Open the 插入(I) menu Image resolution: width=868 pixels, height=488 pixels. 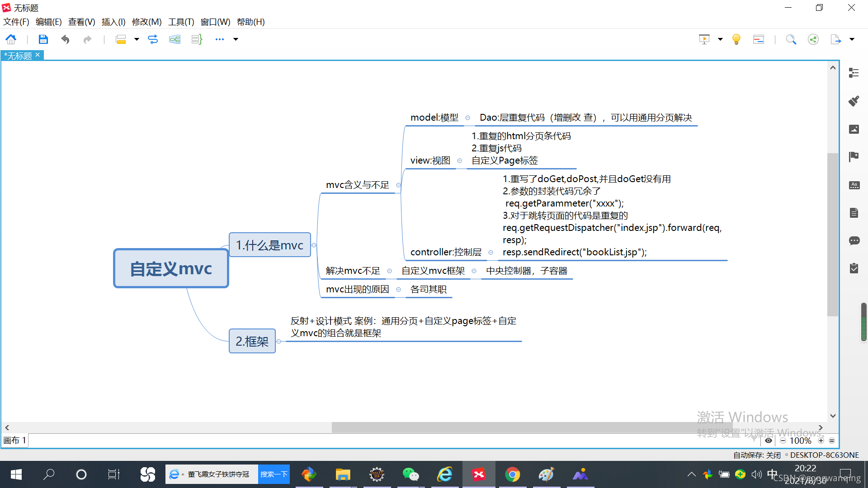[113, 22]
